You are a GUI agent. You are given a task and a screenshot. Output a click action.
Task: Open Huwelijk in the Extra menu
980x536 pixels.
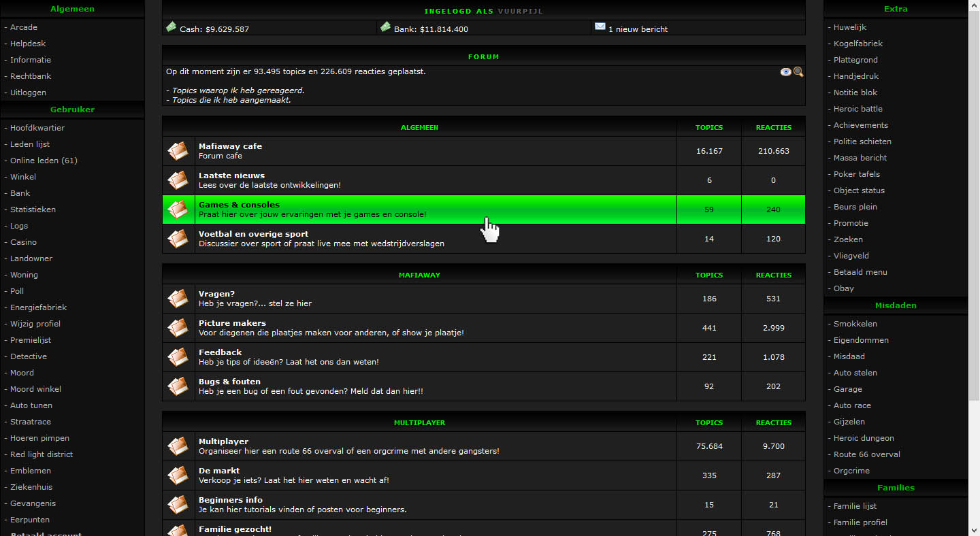[x=850, y=27]
